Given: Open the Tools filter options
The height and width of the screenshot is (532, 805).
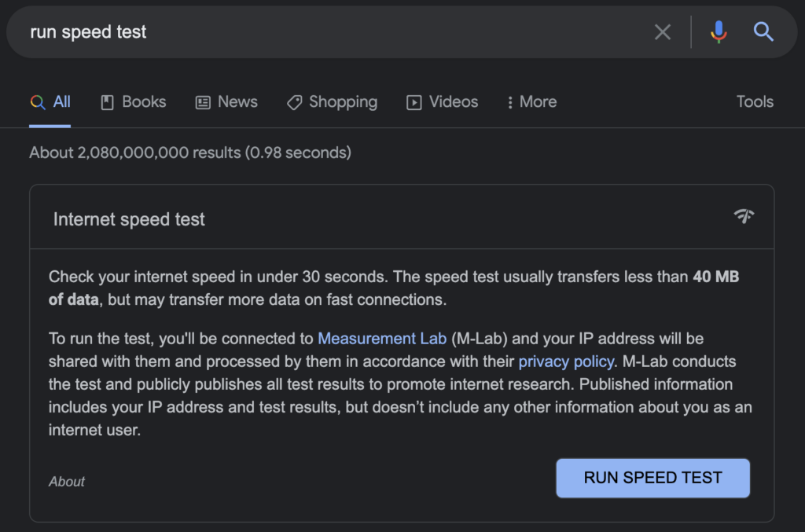Looking at the screenshot, I should point(755,102).
